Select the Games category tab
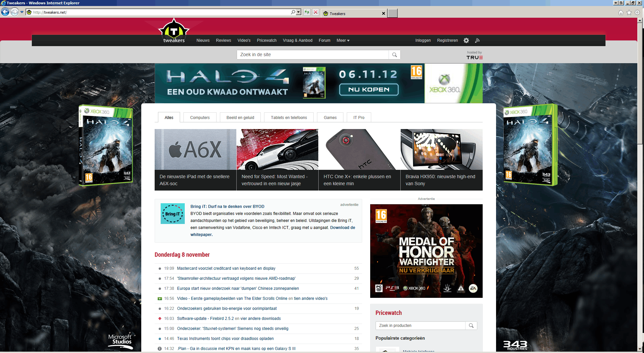644x353 pixels. [330, 117]
